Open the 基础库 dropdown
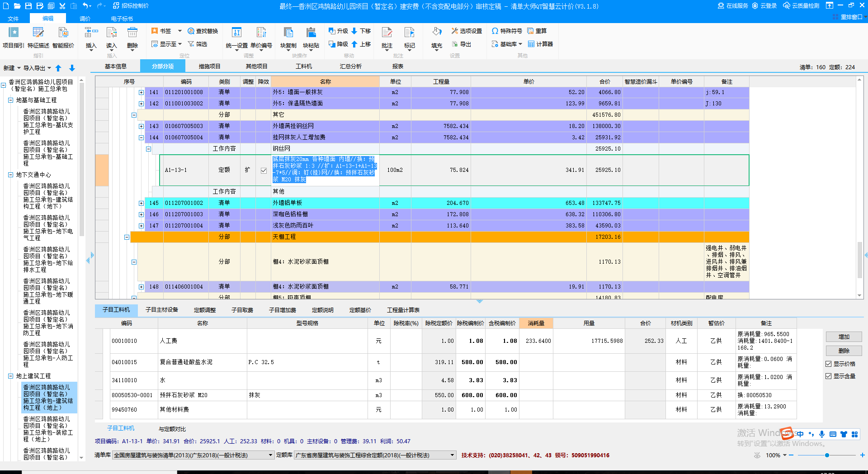This screenshot has width=868, height=474. click(507, 44)
